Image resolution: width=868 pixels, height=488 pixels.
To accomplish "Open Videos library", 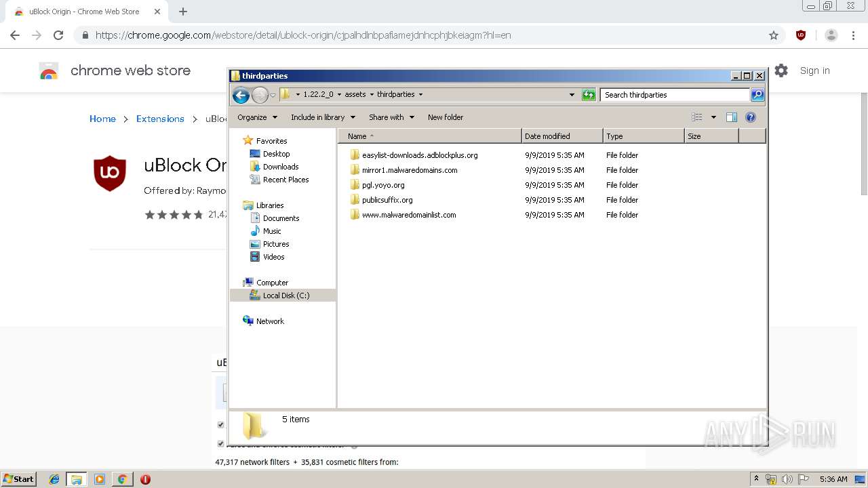I will point(273,257).
